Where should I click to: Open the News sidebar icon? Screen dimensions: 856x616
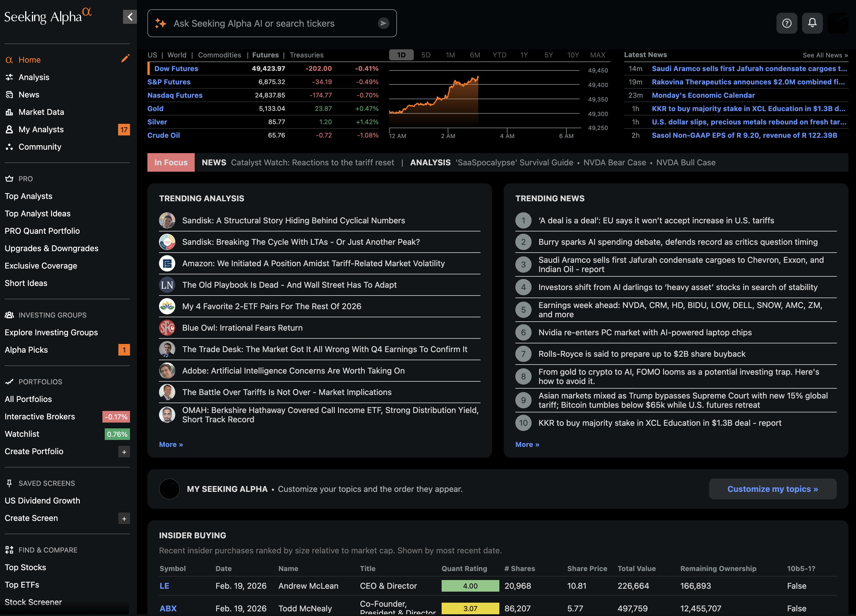click(10, 94)
